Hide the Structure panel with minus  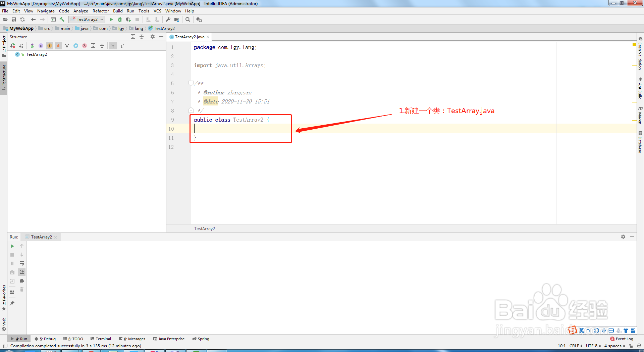[x=161, y=37]
